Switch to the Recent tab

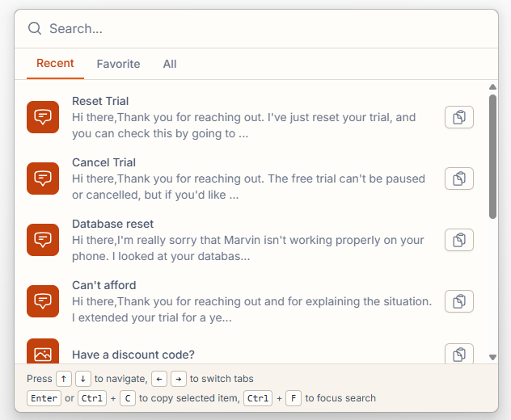click(55, 64)
